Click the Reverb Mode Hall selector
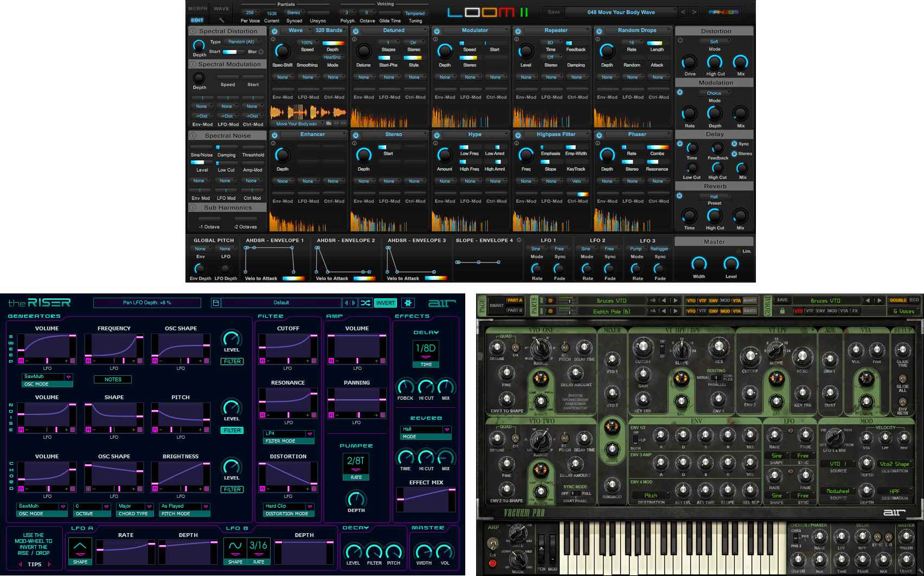 tap(426, 430)
